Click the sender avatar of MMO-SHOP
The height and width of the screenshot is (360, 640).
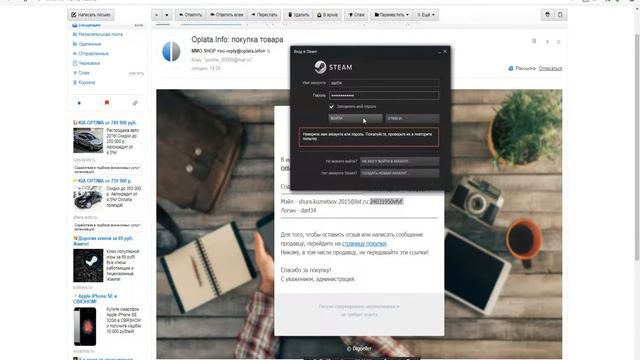point(171,52)
